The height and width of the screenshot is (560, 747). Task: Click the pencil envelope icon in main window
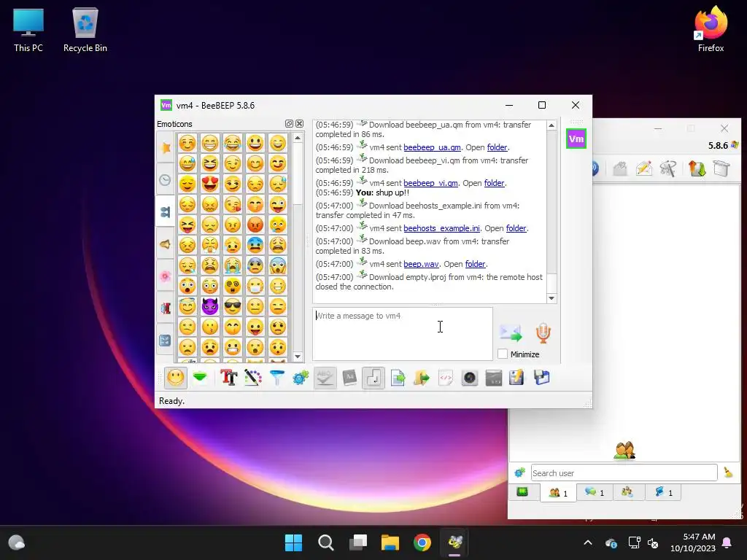pyautogui.click(x=643, y=168)
